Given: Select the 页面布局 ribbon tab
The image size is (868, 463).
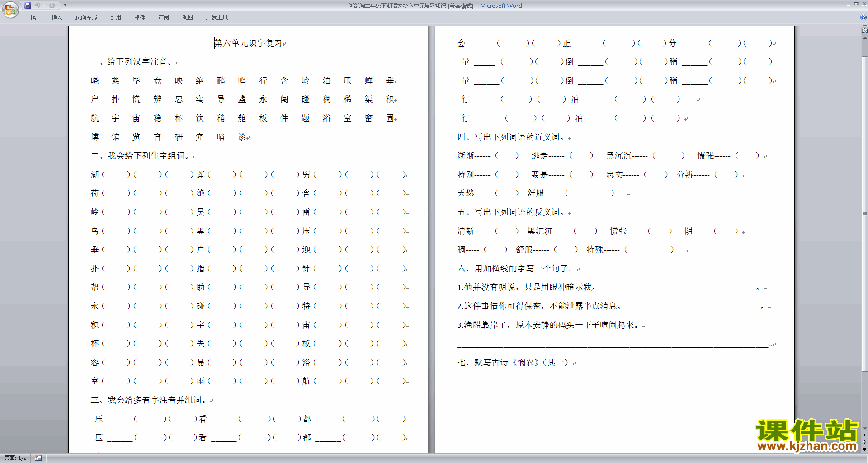Looking at the screenshot, I should 86,17.
